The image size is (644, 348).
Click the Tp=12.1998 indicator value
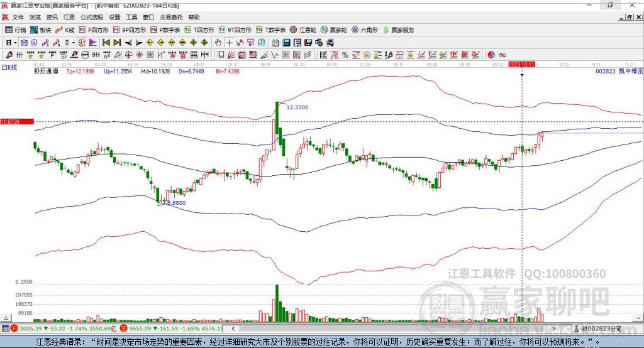(x=80, y=72)
